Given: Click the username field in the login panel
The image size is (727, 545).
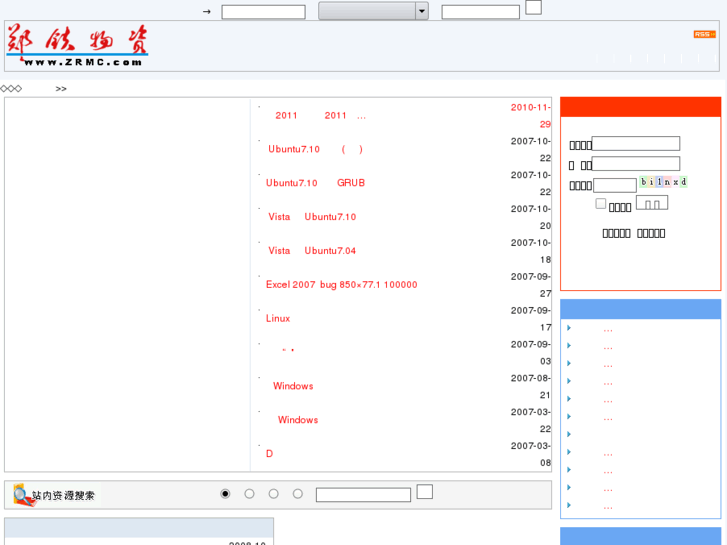Looking at the screenshot, I should pyautogui.click(x=636, y=143).
